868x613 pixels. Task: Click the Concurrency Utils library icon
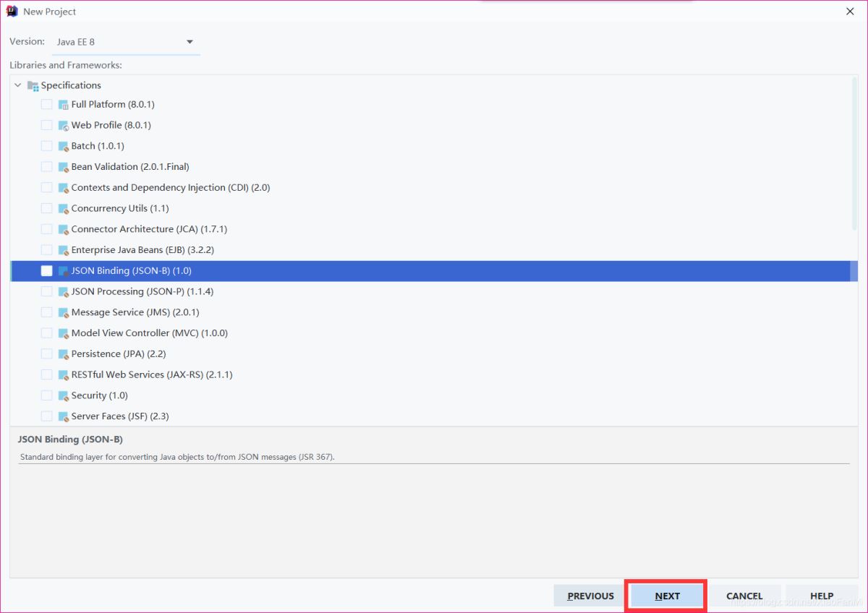pos(63,209)
